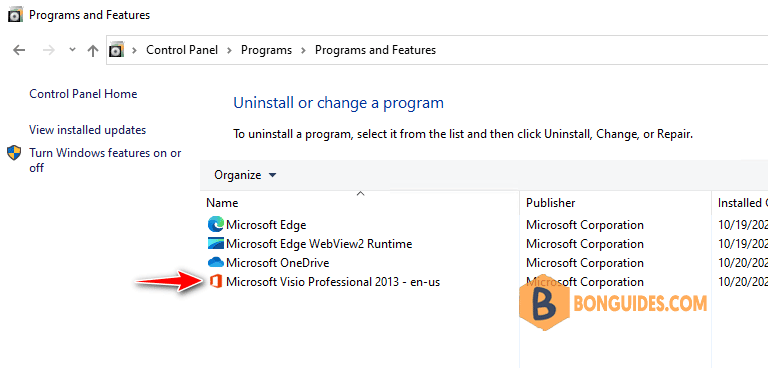Expand chevron after Programs breadcrumb

(303, 50)
